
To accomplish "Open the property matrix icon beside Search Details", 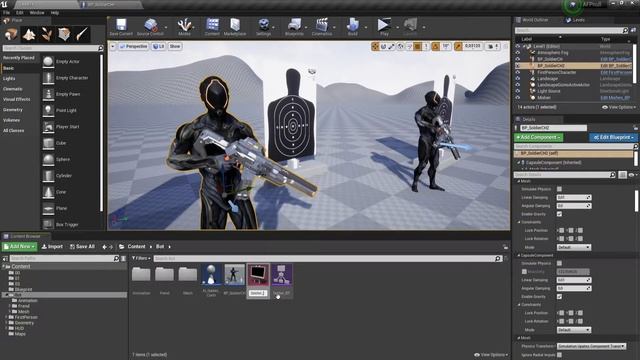I will click(622, 175).
